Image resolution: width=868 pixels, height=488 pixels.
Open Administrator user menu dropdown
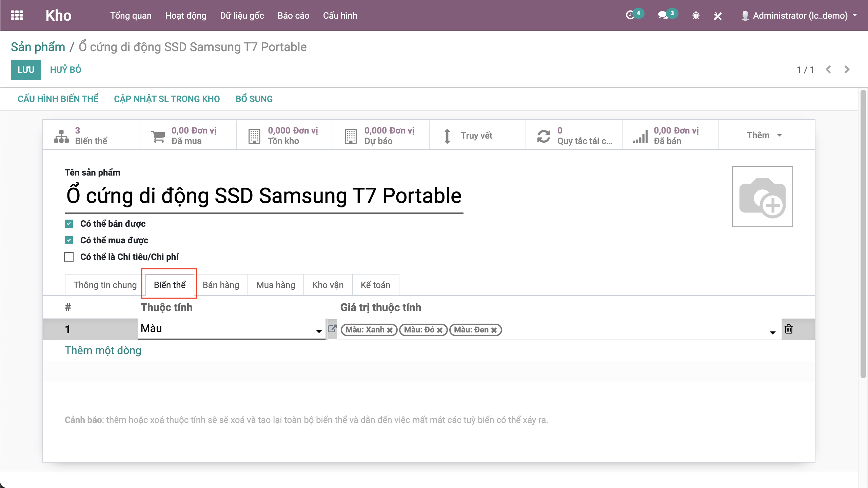(800, 16)
